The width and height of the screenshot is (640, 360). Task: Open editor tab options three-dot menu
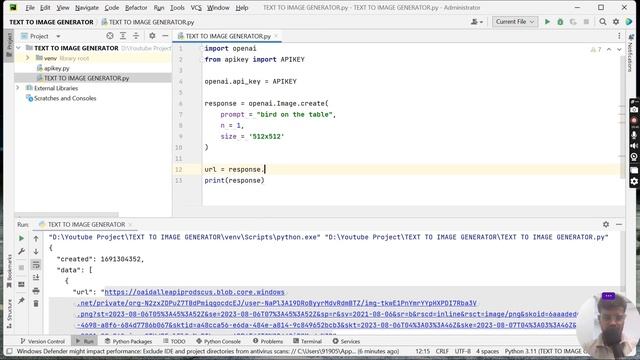tap(619, 36)
